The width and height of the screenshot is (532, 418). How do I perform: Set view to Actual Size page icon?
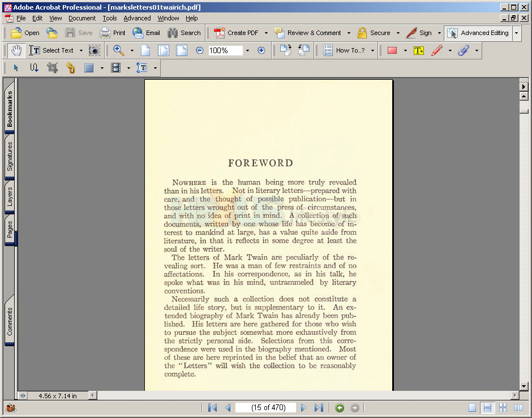(145, 50)
